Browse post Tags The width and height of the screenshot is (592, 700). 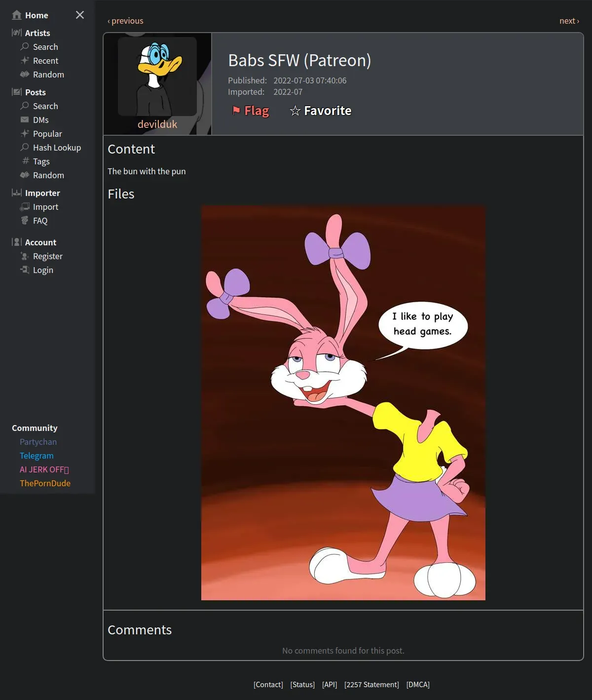(x=41, y=161)
